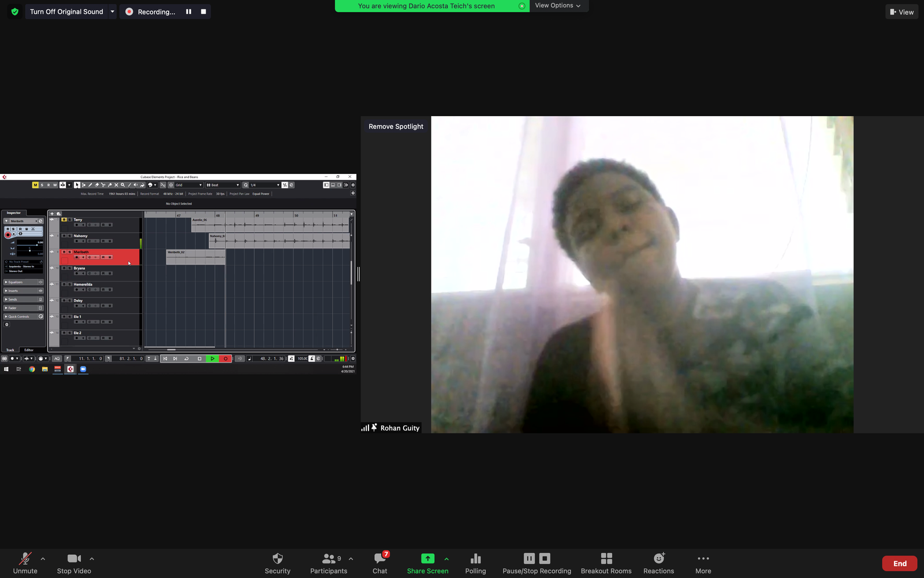
Task: Open the More options menu
Action: 703,562
